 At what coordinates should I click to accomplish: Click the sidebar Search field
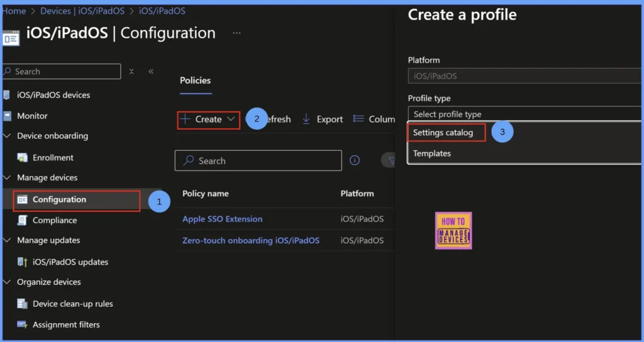62,72
